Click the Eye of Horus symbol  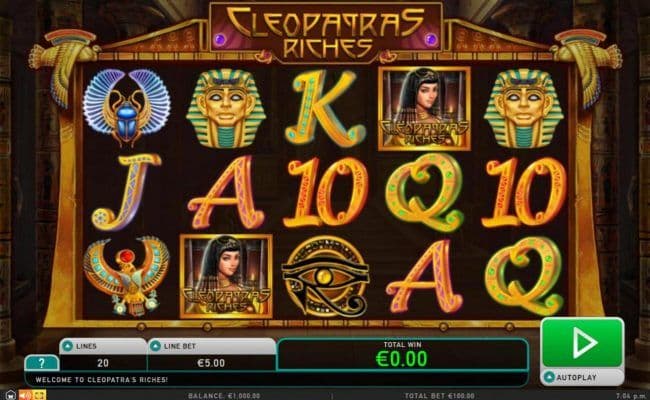(x=325, y=277)
